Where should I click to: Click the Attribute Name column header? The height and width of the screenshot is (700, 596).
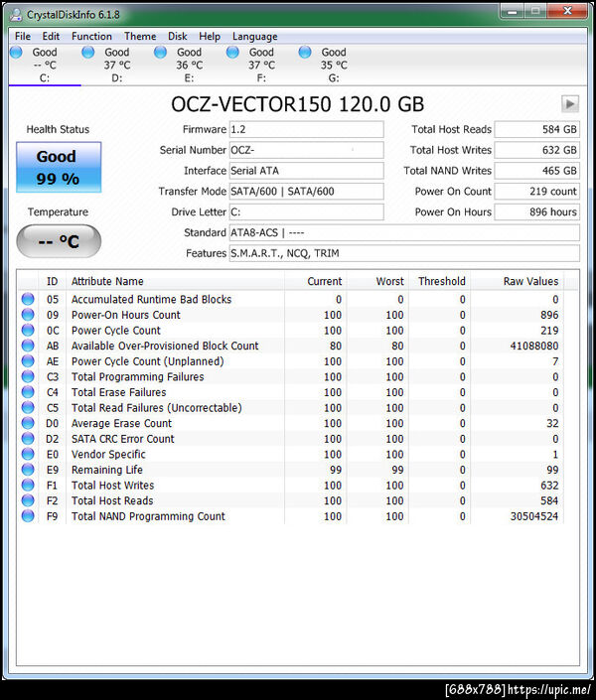point(175,281)
